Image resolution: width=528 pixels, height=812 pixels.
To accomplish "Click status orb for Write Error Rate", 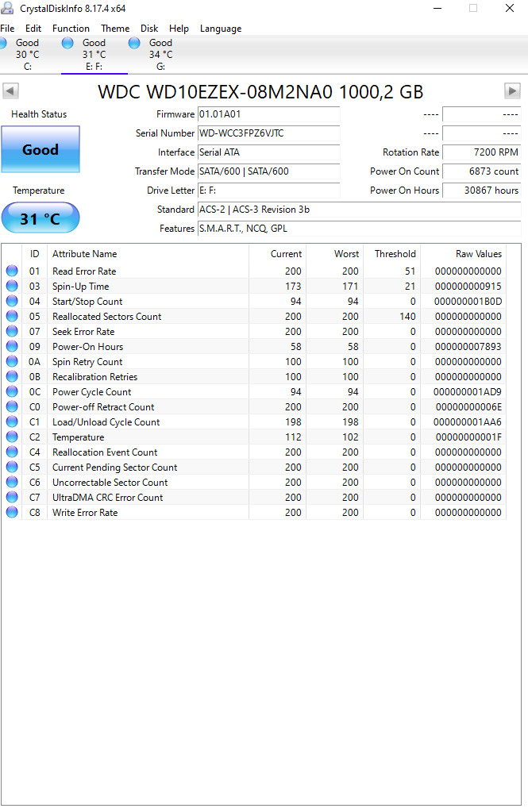I will [12, 512].
